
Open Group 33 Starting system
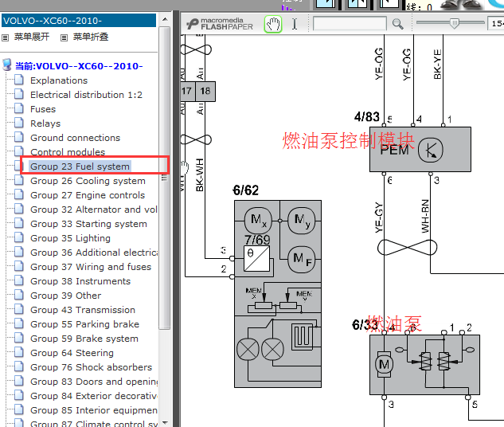click(x=88, y=224)
